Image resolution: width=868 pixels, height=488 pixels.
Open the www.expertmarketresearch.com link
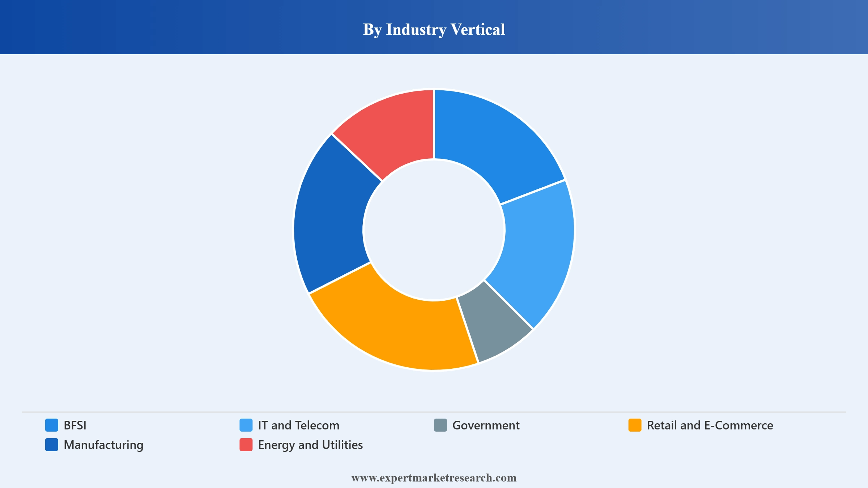pyautogui.click(x=434, y=478)
